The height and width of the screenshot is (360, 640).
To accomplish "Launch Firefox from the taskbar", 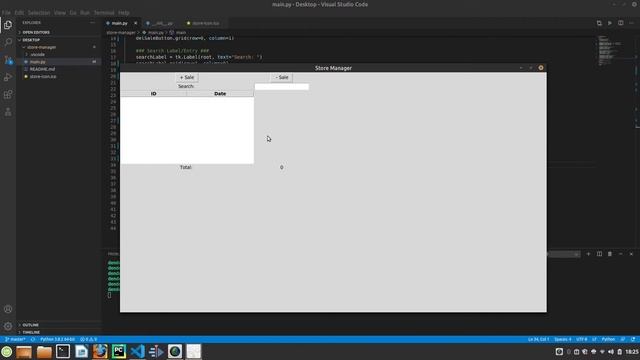I will [x=100, y=351].
